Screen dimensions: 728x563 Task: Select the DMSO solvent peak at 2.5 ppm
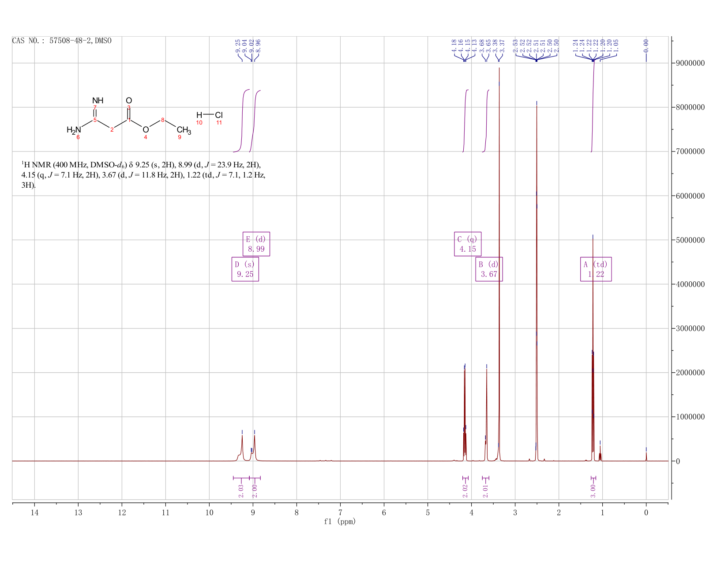(537, 283)
